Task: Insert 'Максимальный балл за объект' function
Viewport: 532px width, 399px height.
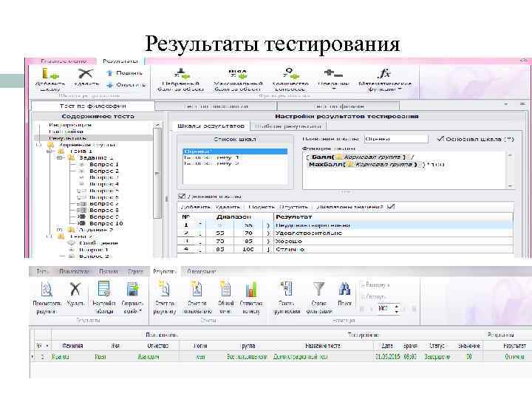Action: tap(237, 80)
